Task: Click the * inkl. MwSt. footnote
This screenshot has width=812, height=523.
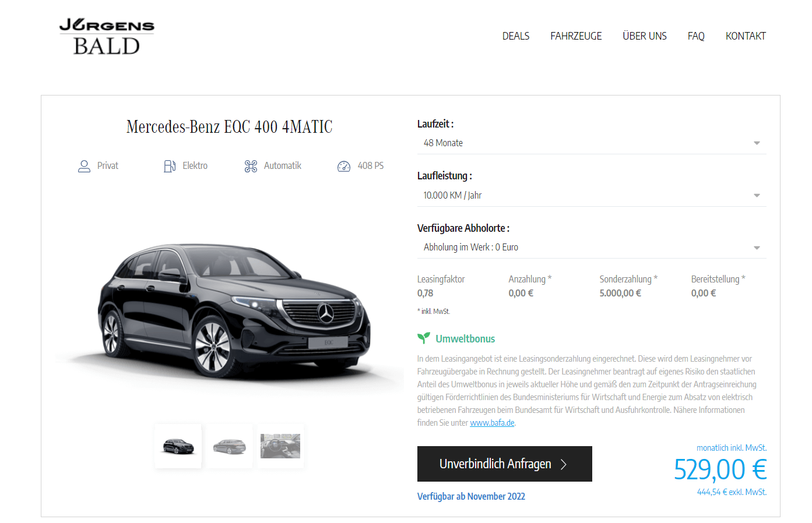Action: pos(434,312)
